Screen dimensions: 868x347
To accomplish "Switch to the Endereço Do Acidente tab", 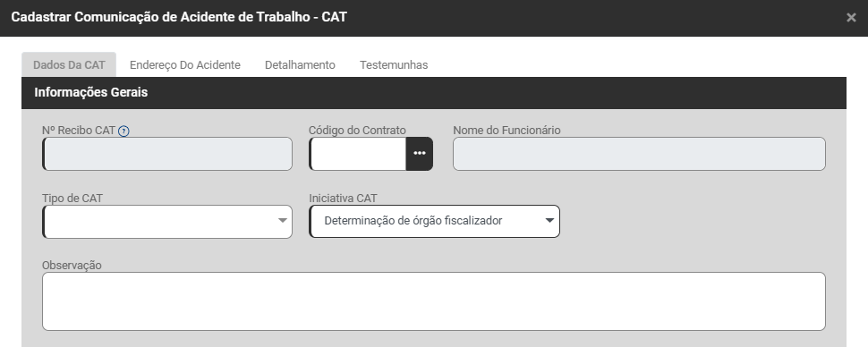I will click(x=185, y=64).
